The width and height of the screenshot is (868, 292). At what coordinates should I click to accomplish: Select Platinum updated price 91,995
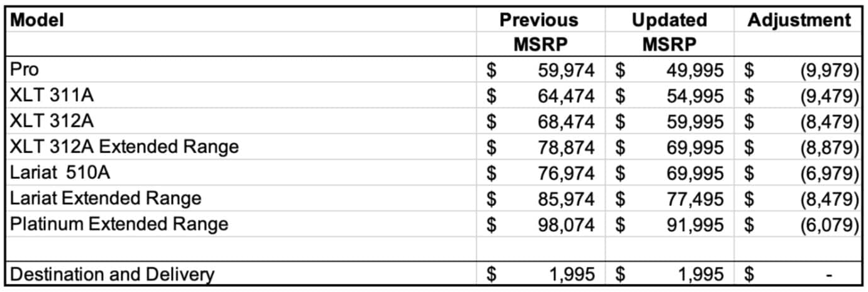[x=695, y=224]
